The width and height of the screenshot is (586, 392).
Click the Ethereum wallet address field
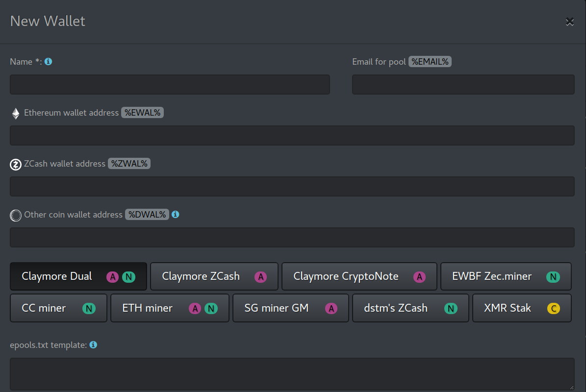coord(292,136)
